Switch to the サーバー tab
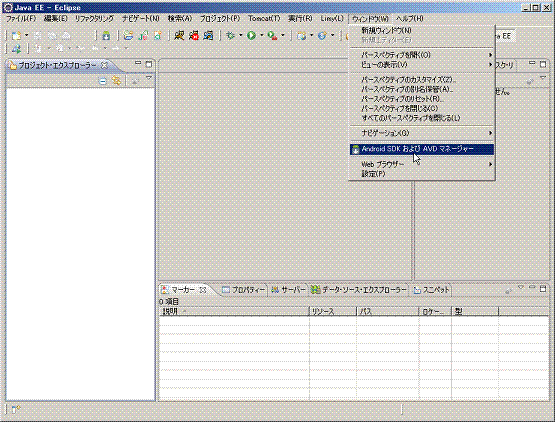Viewport: 555px width, 422px height. 288,290
